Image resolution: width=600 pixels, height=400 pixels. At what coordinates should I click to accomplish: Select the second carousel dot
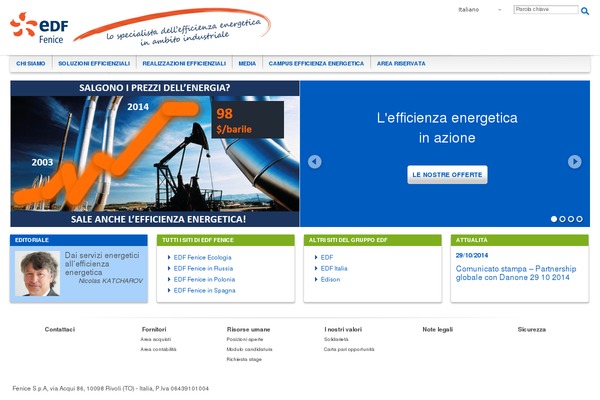(x=562, y=219)
